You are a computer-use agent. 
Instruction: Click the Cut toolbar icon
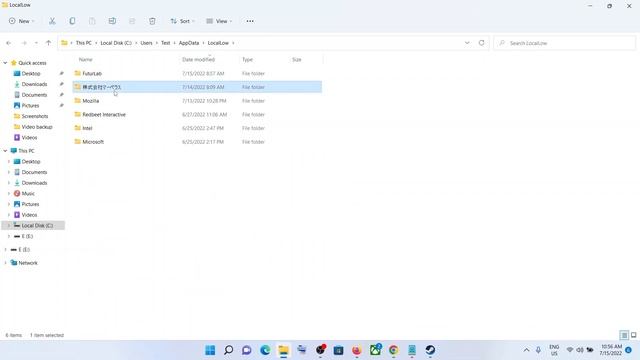(x=52, y=21)
